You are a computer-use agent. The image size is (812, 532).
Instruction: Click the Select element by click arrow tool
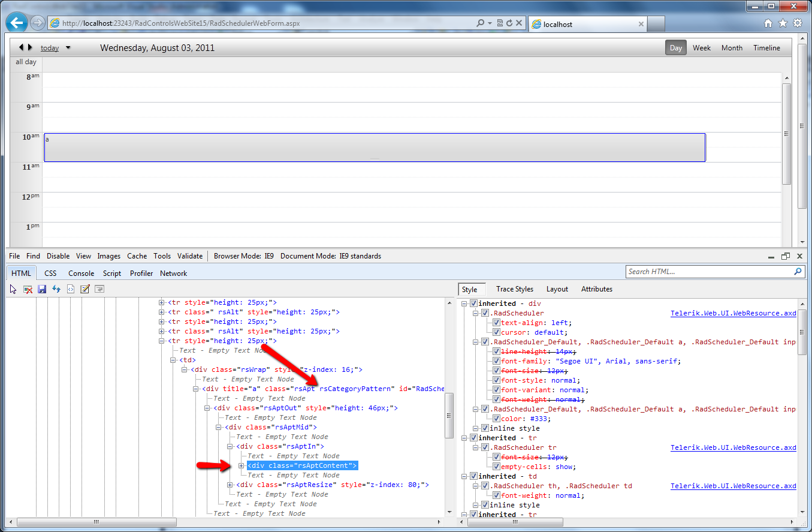13,289
